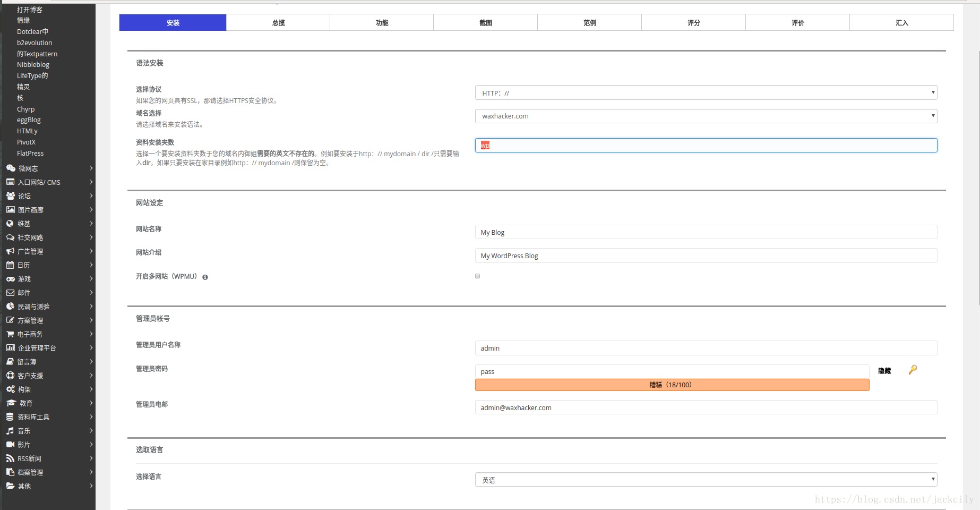This screenshot has height=510, width=980.
Task: Expand the 微网志 sidebar category arrow
Action: 91,168
